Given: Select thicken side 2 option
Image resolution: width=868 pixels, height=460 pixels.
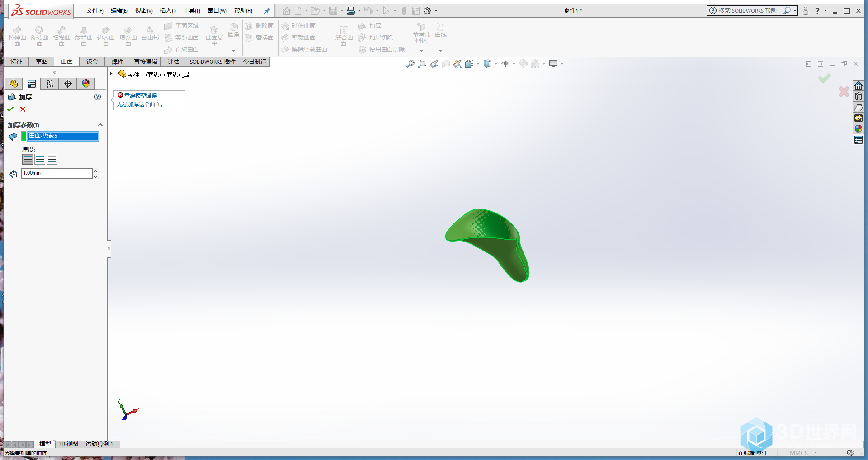Looking at the screenshot, I should point(52,159).
